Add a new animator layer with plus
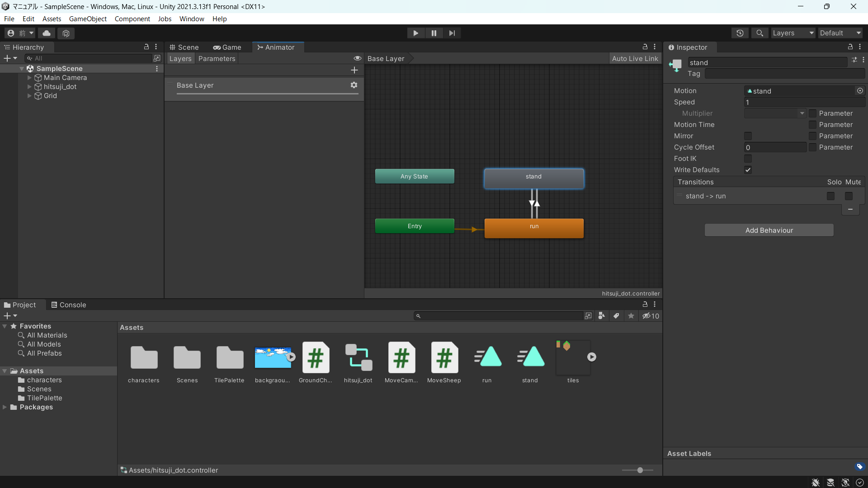 354,70
